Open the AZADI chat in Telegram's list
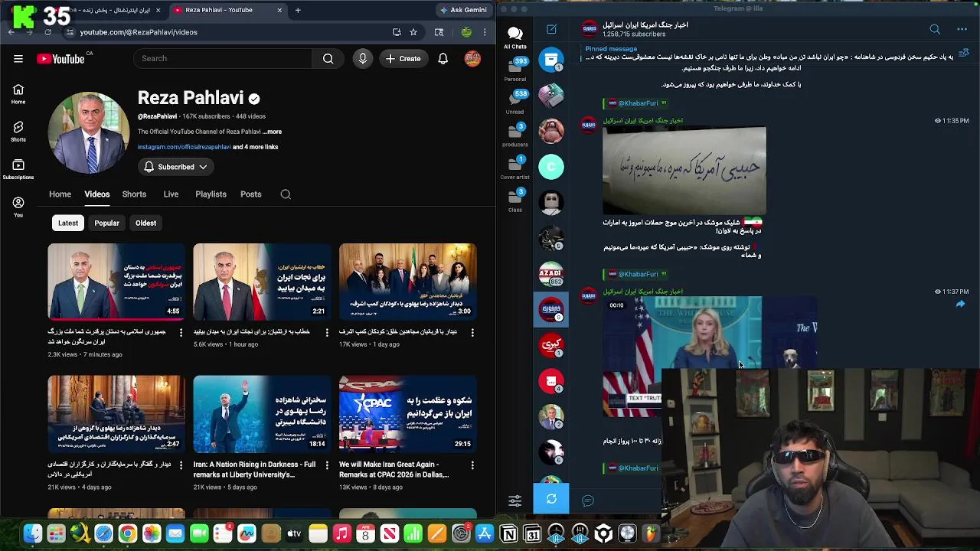This screenshot has height=551, width=980. (551, 273)
